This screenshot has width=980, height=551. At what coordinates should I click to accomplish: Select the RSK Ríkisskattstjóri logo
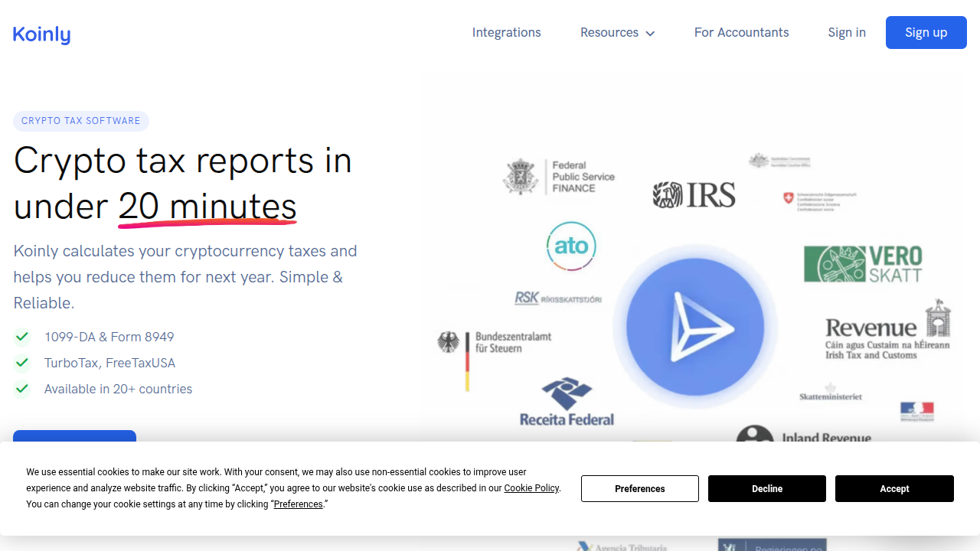559,297
